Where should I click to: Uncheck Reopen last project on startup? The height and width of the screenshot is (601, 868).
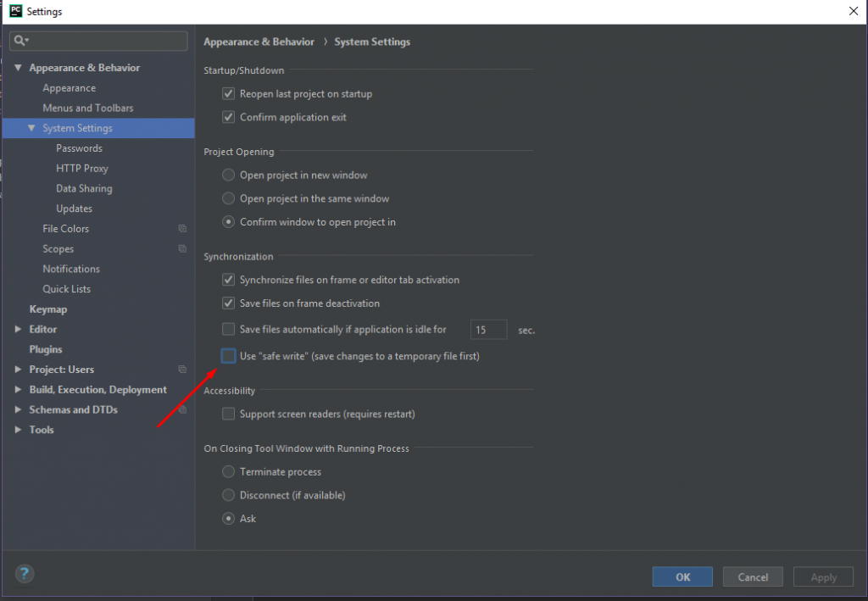pyautogui.click(x=228, y=94)
